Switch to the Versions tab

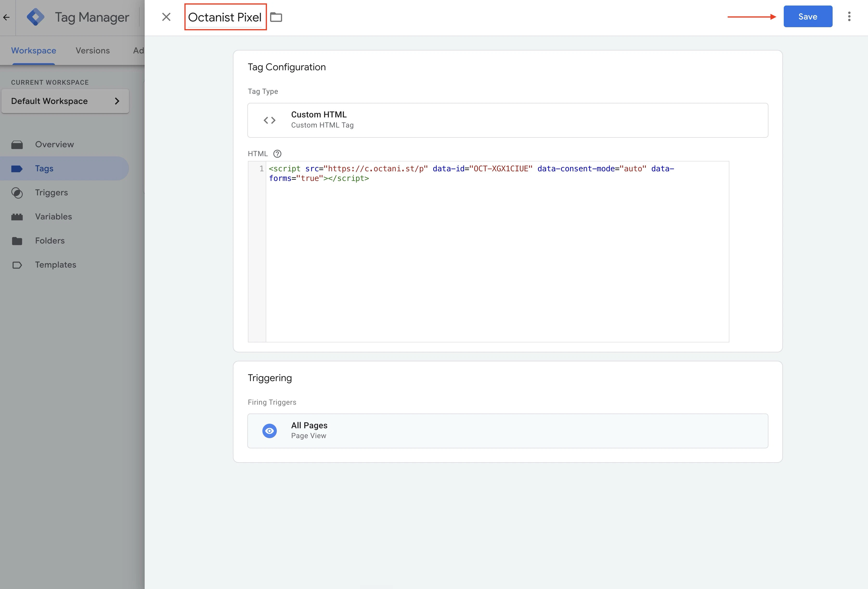pyautogui.click(x=93, y=50)
